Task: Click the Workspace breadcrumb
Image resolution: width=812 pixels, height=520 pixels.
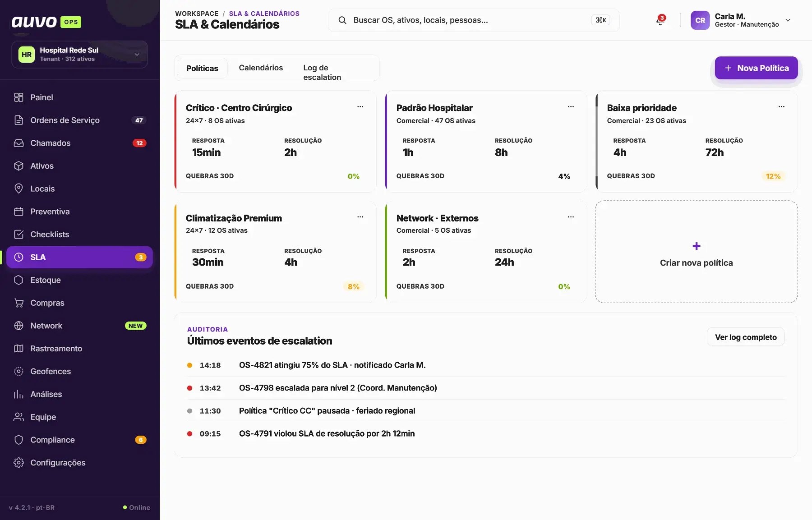Action: pyautogui.click(x=197, y=14)
